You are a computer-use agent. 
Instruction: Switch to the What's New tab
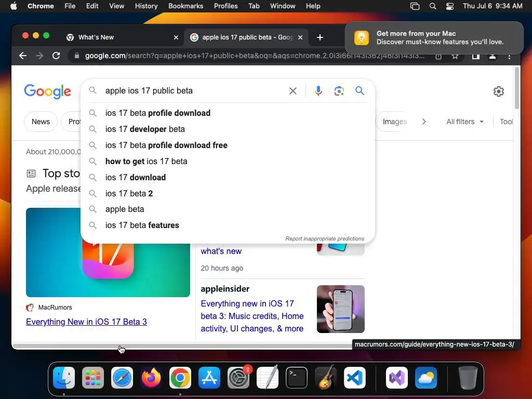(122, 37)
